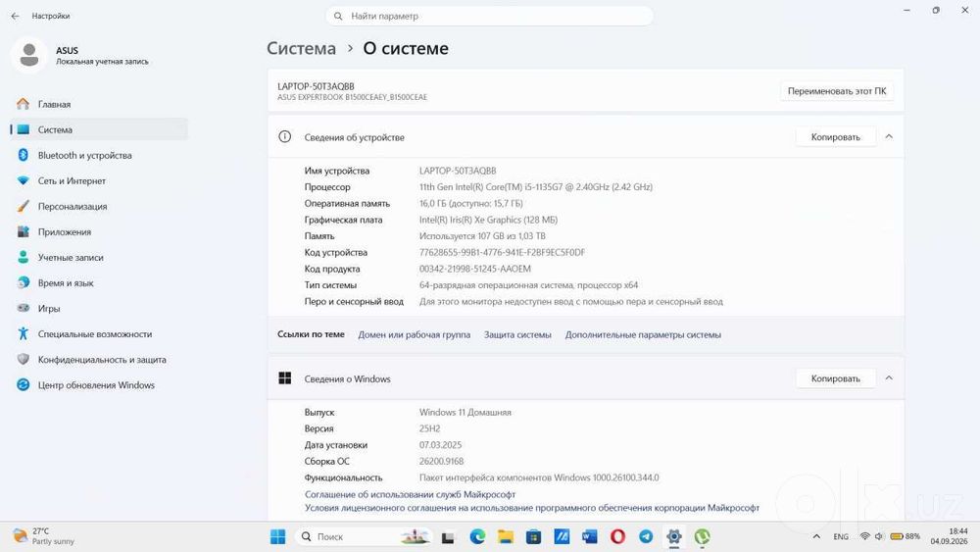Click the battery 88% indicator
This screenshot has height=552, width=980.
(905, 536)
